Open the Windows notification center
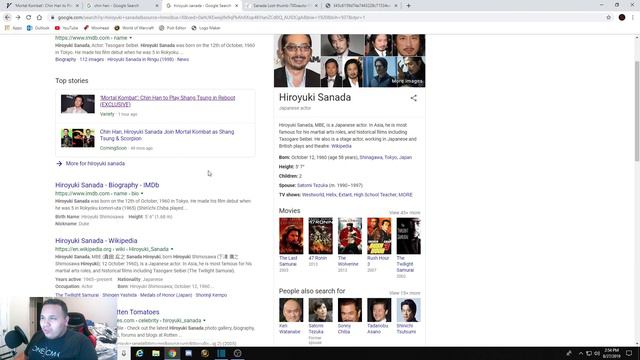 629,353
